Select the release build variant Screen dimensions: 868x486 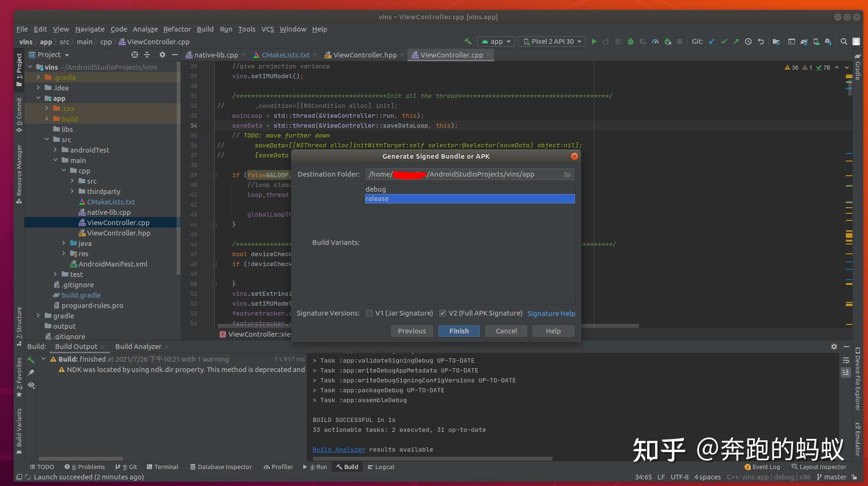(470, 199)
